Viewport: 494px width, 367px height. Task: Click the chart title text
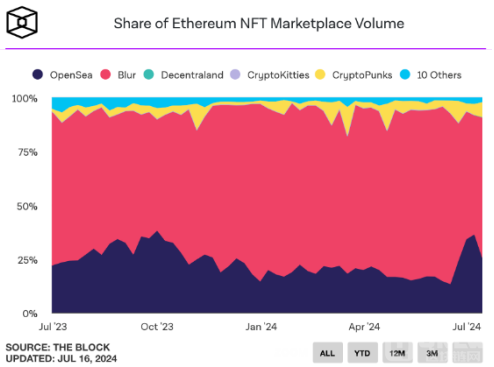(x=259, y=24)
